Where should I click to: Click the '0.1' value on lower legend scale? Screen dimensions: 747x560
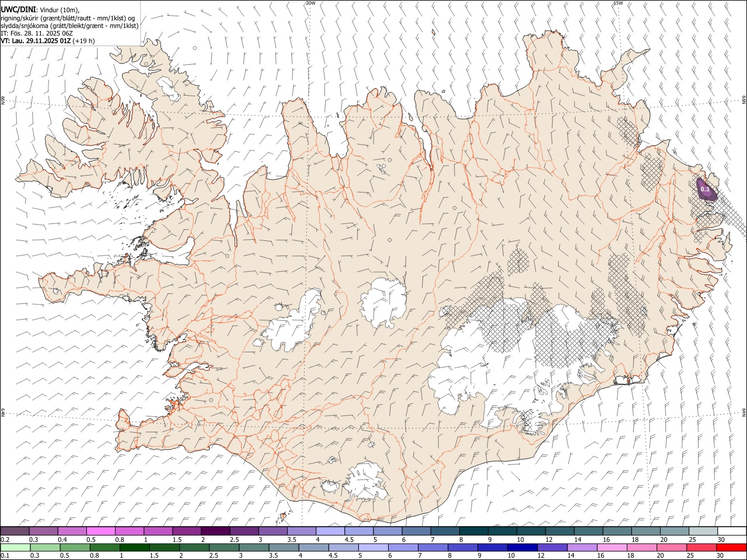coord(5,555)
